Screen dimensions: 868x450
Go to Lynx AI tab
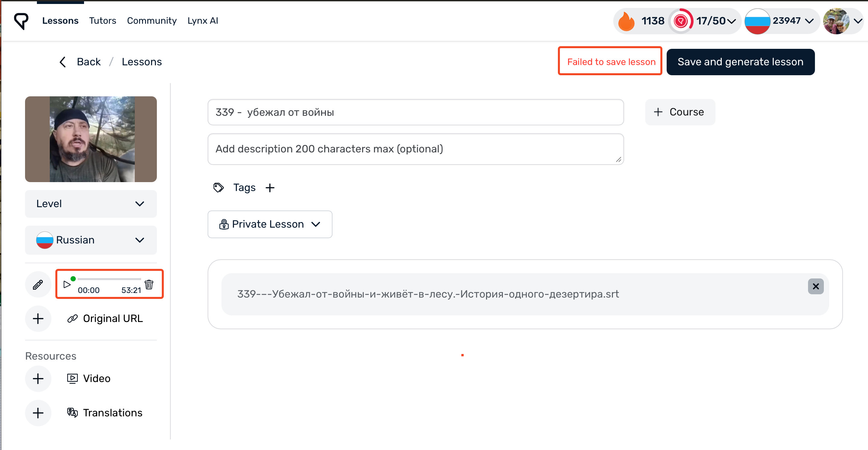(x=203, y=21)
